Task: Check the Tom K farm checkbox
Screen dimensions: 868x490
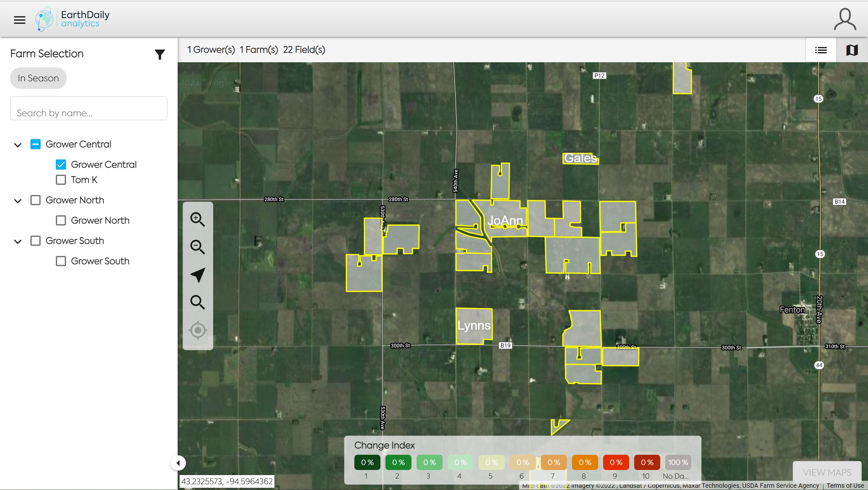Action: click(61, 180)
